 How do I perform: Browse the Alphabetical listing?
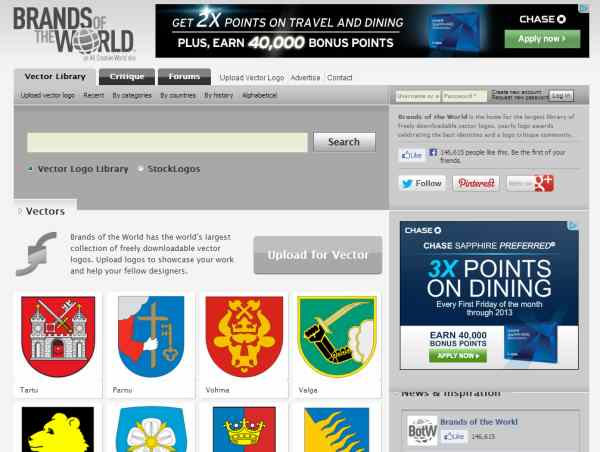click(x=259, y=95)
